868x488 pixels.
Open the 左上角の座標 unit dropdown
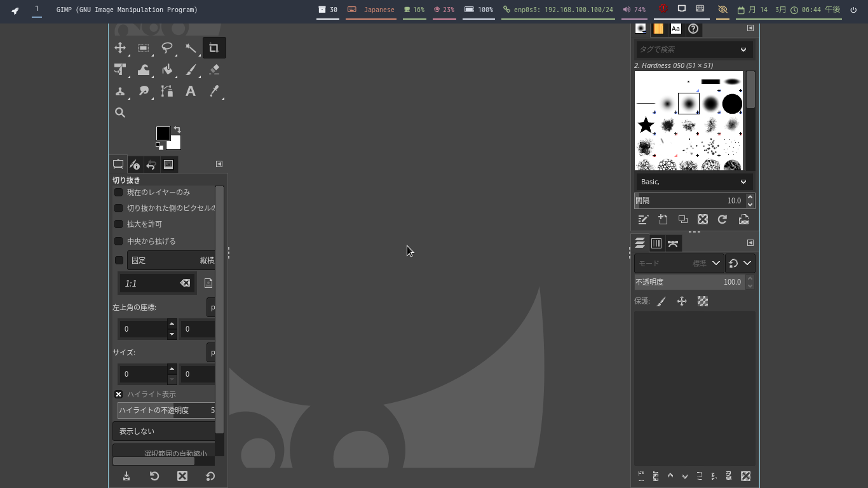click(211, 308)
